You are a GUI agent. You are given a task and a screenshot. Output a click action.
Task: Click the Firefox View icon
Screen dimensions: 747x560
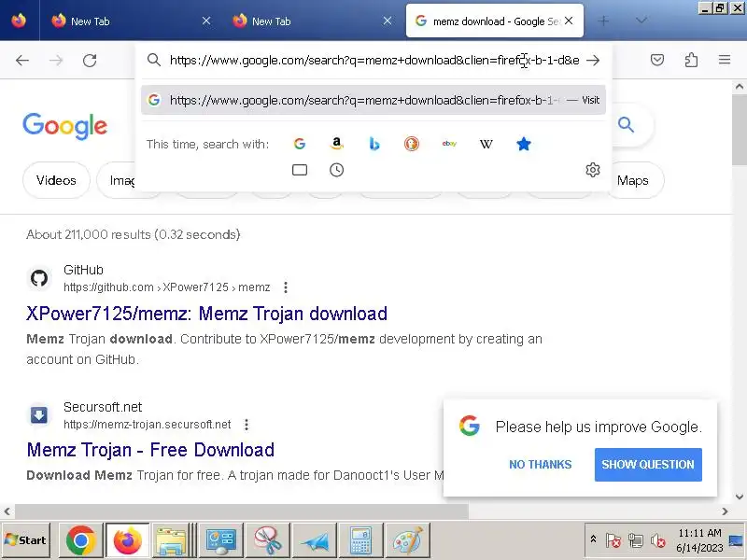(x=19, y=21)
